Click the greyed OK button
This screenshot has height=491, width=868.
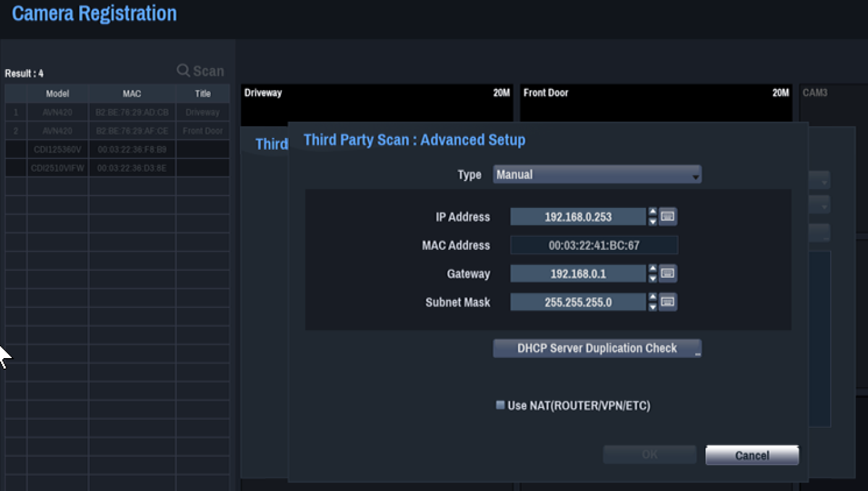[650, 455]
